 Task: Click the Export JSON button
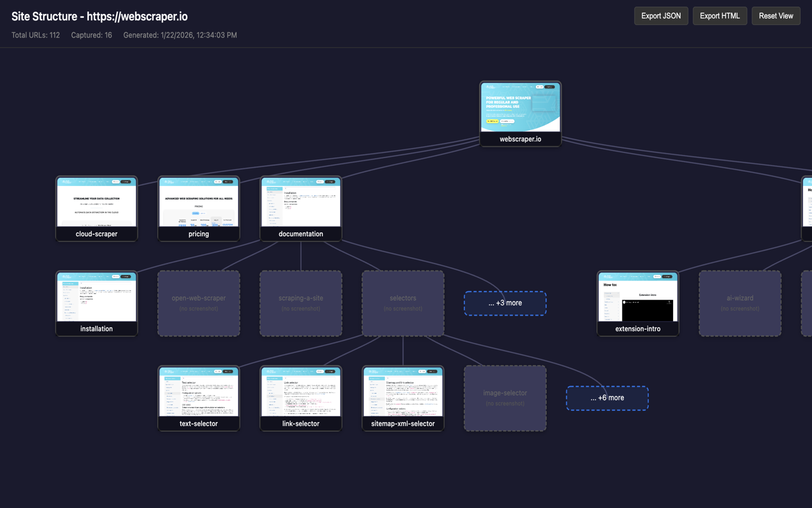click(661, 16)
